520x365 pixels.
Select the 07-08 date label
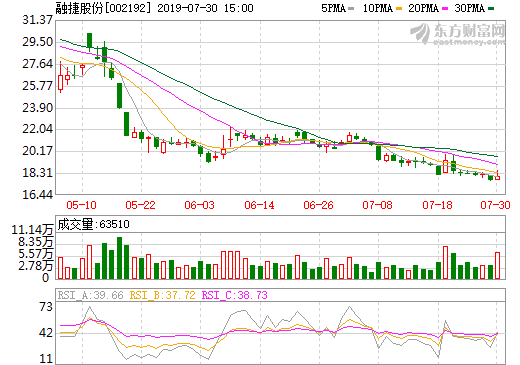coord(378,205)
